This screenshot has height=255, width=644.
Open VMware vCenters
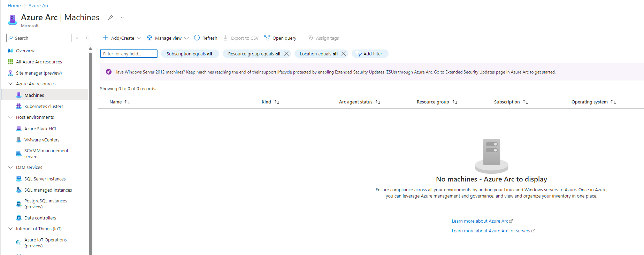click(42, 140)
